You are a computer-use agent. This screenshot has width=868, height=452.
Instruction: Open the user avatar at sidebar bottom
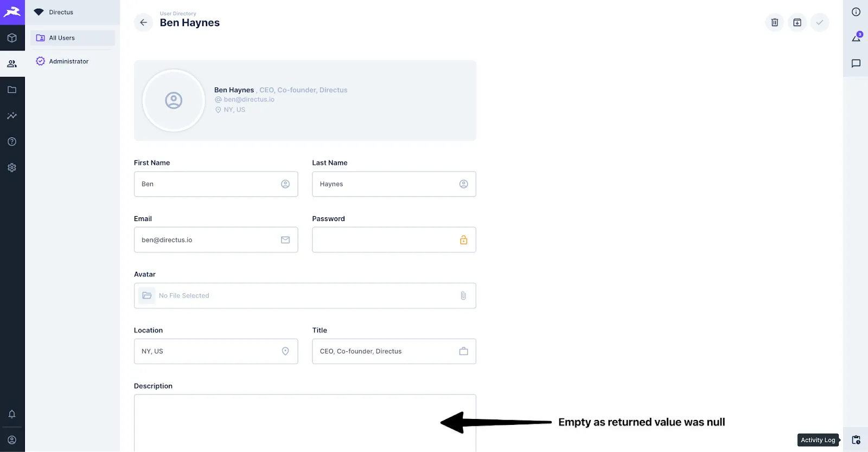(x=12, y=440)
